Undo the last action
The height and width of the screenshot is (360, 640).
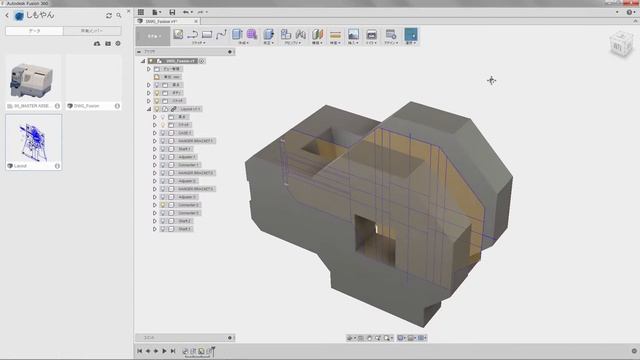coord(186,12)
